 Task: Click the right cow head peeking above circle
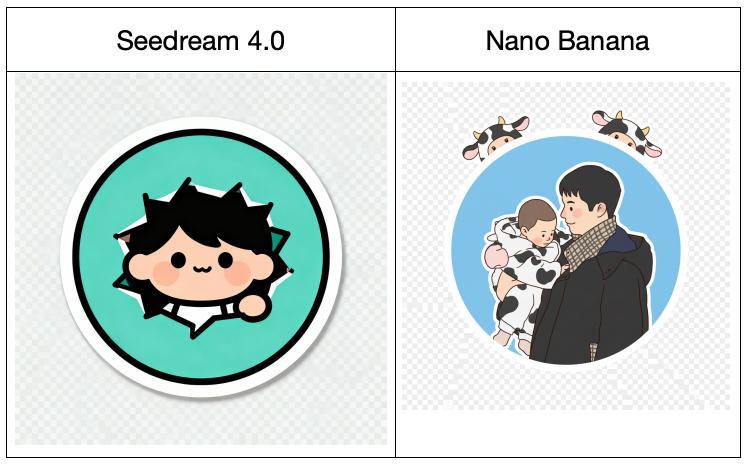tap(627, 132)
